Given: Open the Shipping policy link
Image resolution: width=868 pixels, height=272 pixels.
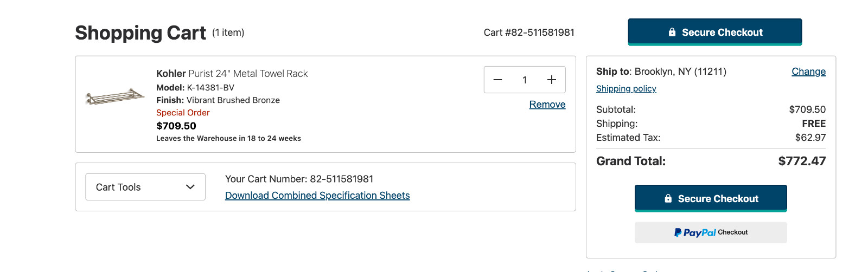Looking at the screenshot, I should click(626, 89).
